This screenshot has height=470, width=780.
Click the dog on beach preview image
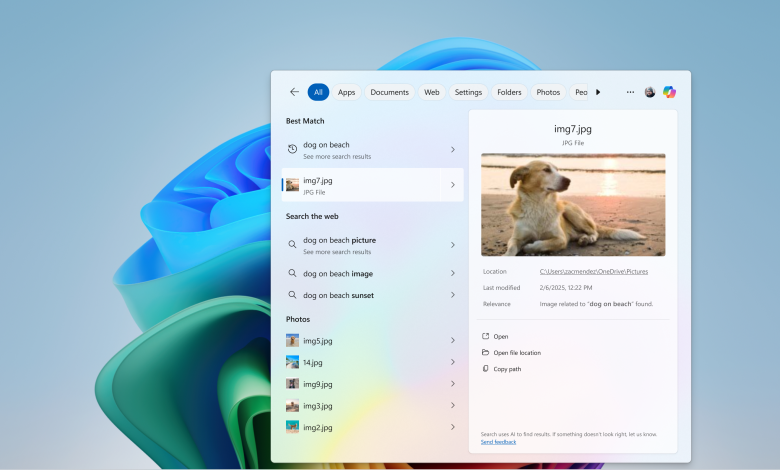(573, 205)
